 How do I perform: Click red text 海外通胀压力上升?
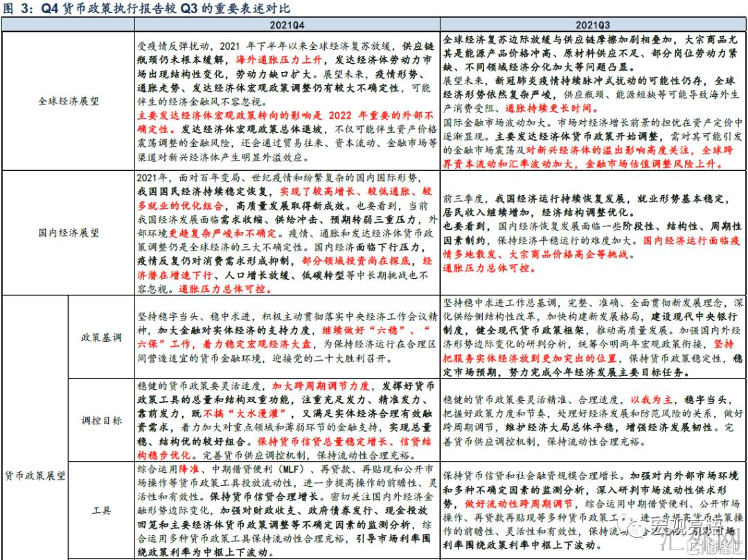click(x=280, y=60)
